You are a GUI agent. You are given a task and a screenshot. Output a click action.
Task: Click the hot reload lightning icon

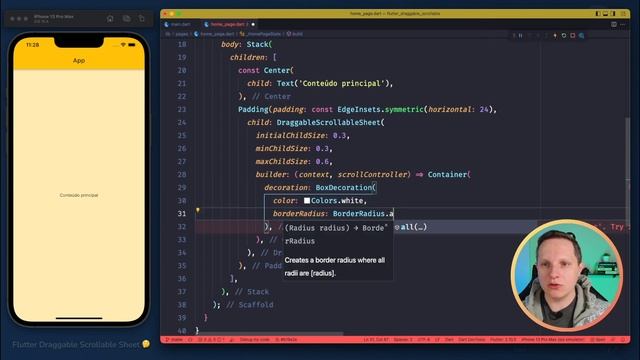(555, 36)
